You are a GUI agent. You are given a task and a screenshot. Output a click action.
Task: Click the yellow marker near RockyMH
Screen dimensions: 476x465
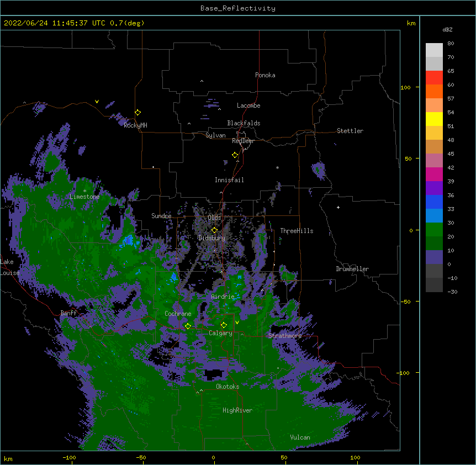click(x=138, y=113)
